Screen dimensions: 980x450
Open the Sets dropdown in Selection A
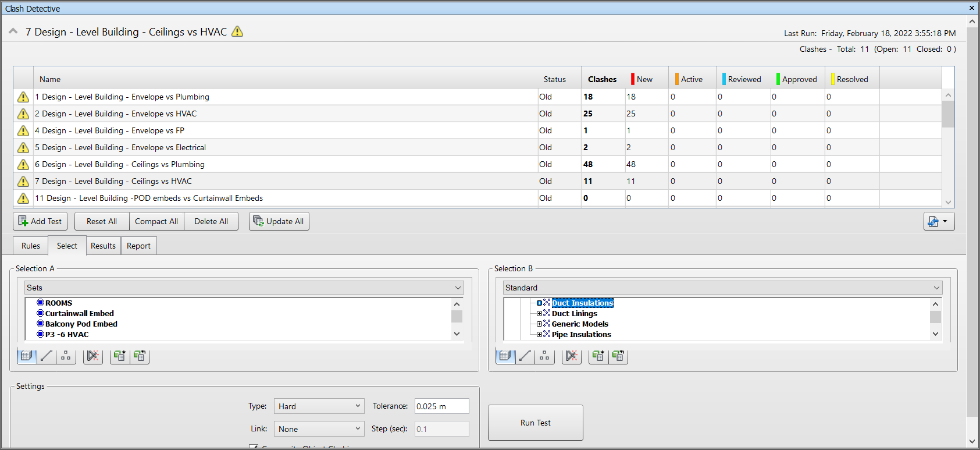click(x=244, y=288)
